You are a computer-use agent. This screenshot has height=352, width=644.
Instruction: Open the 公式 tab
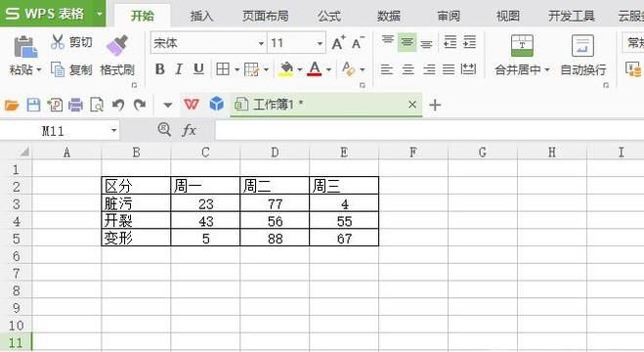pyautogui.click(x=329, y=16)
